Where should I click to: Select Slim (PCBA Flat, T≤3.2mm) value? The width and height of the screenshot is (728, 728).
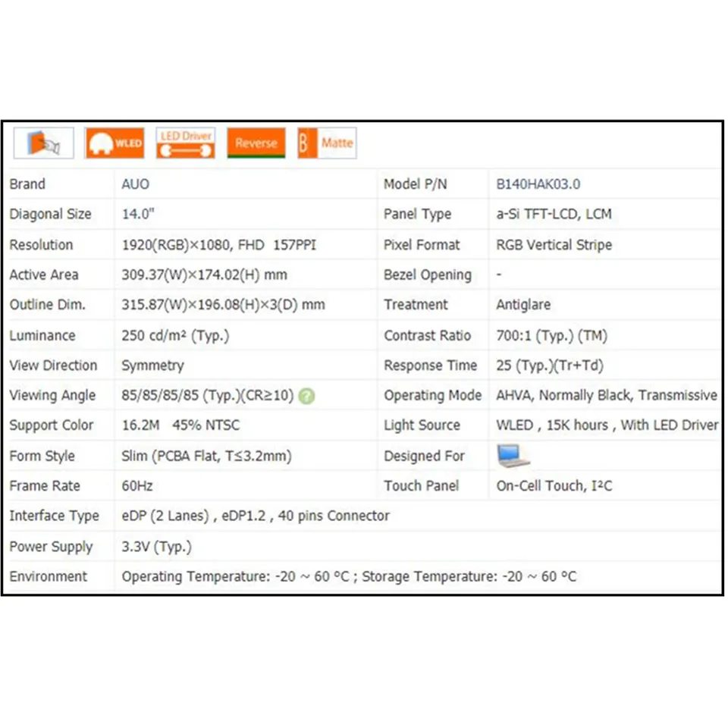(206, 456)
